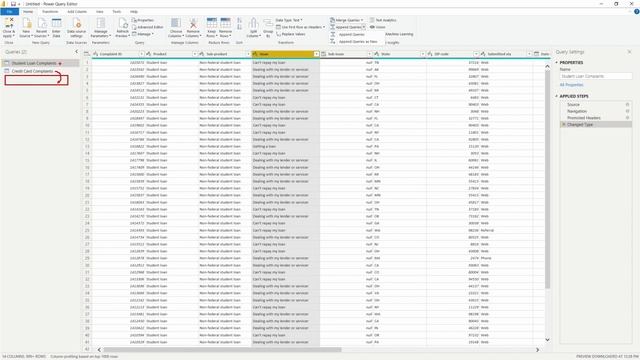Collapse the PROPERTIES section
The height and width of the screenshot is (360, 640).
(x=556, y=62)
